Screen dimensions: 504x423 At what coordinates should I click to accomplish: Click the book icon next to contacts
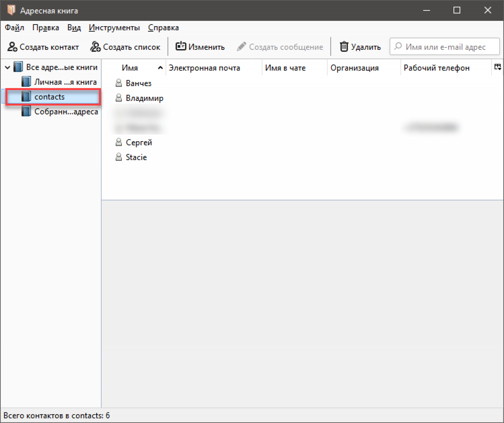(26, 96)
